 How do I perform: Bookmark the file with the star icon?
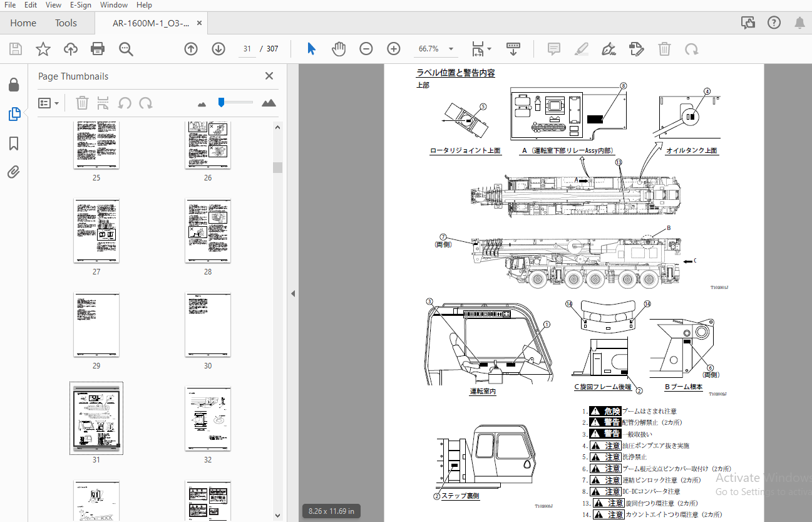[x=43, y=49]
